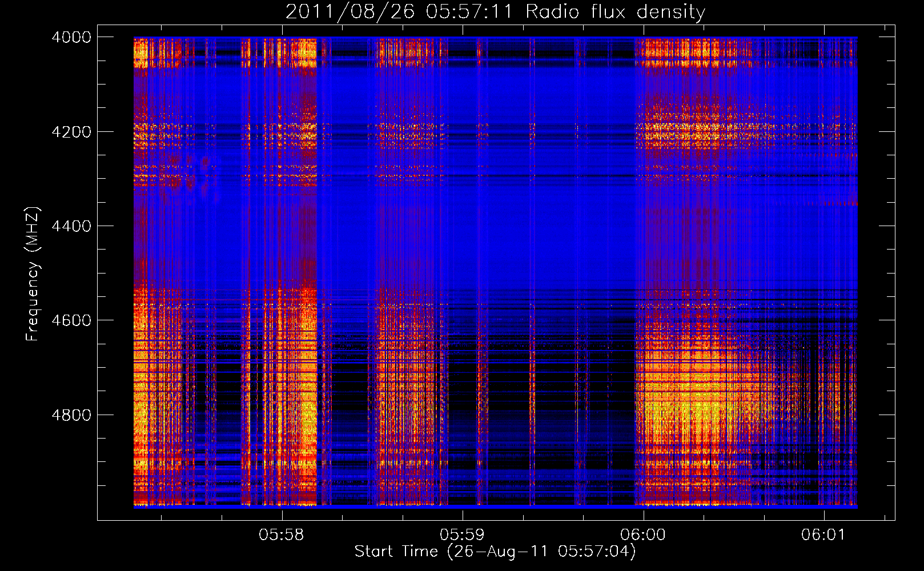This screenshot has height=571, width=924.
Task: Click the plot title "2011/08/26 05:57:11 Radio flux density"
Action: click(495, 11)
